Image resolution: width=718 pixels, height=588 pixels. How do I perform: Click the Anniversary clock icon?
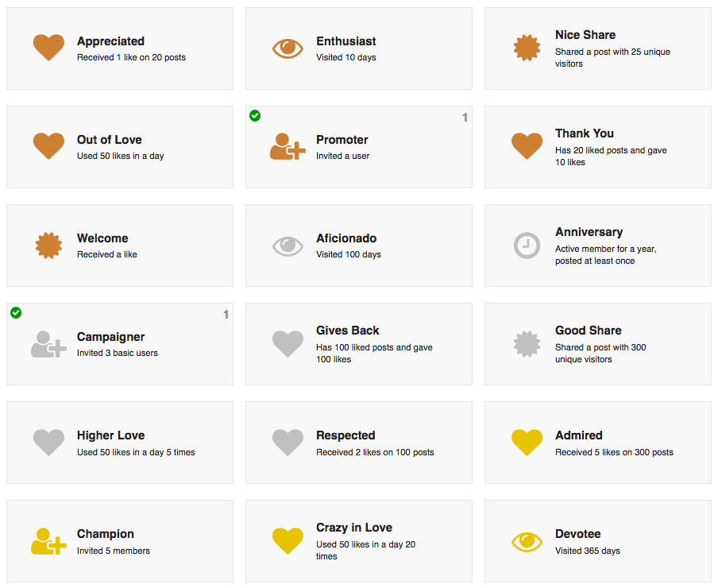coord(527,246)
